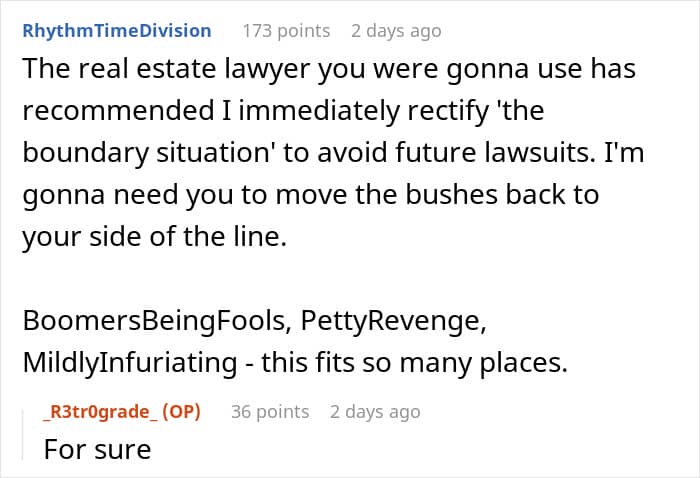Open RhythmTimeDivision's user profile

[116, 31]
